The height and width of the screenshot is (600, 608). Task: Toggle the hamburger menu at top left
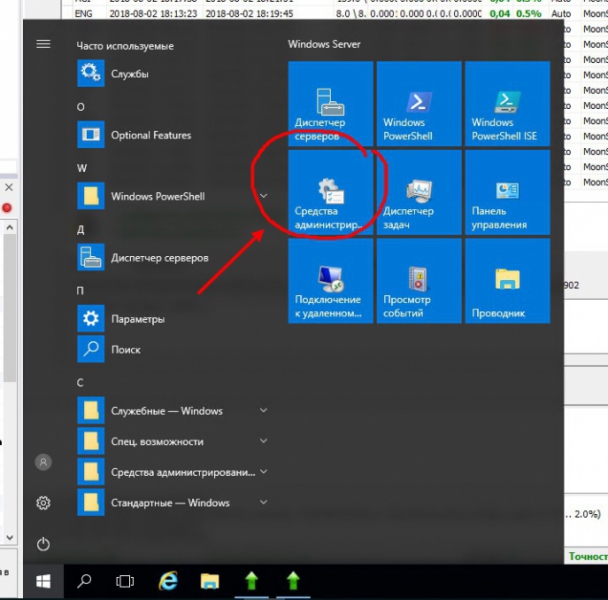coord(43,44)
